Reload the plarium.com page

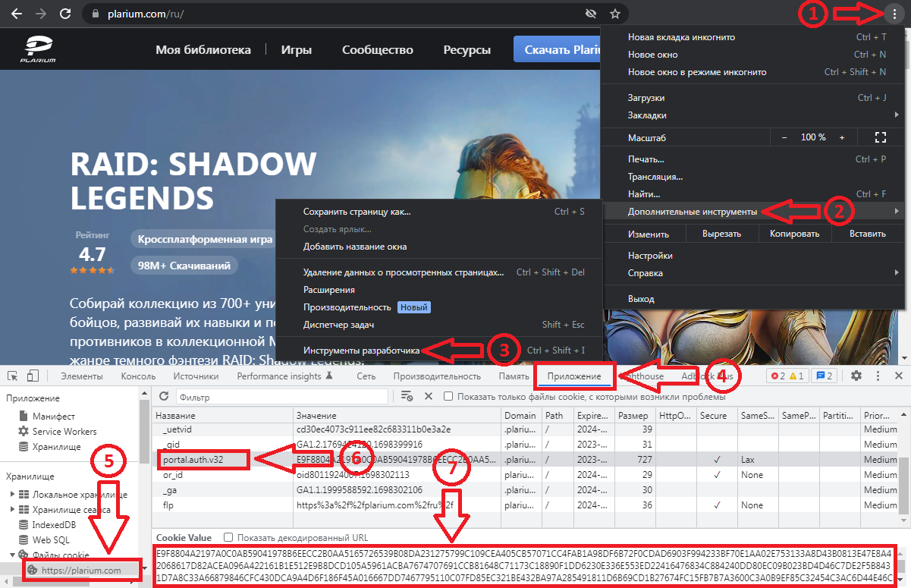click(65, 14)
